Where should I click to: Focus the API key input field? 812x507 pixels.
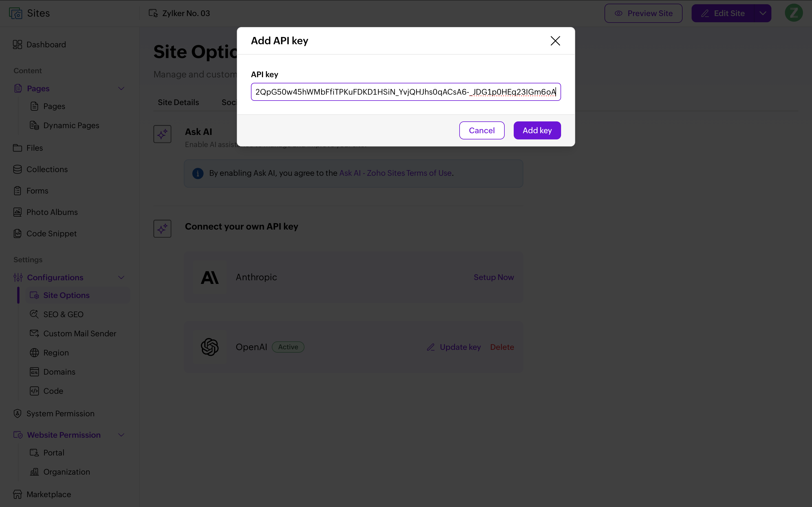pyautogui.click(x=406, y=92)
